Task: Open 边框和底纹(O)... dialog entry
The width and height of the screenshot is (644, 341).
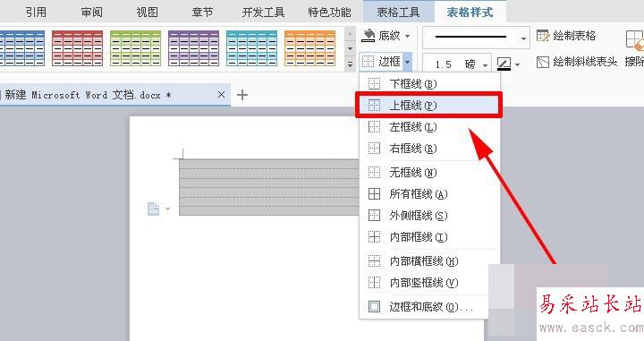Action: [x=425, y=307]
